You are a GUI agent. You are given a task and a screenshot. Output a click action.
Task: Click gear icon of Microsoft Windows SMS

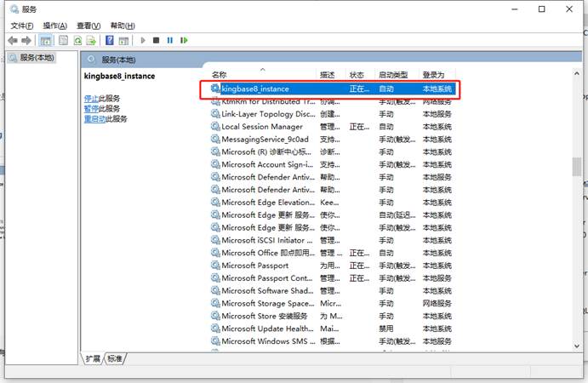click(215, 341)
